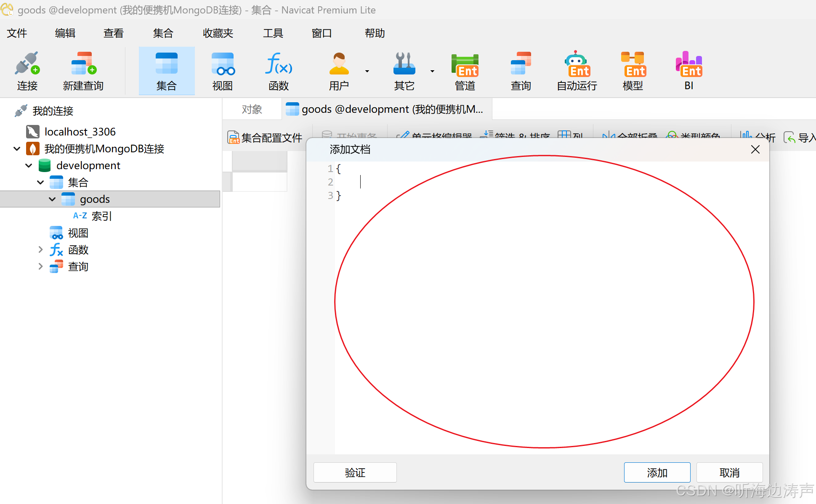Open the 用户 users management icon
Viewport: 816px width, 504px height.
pos(339,71)
